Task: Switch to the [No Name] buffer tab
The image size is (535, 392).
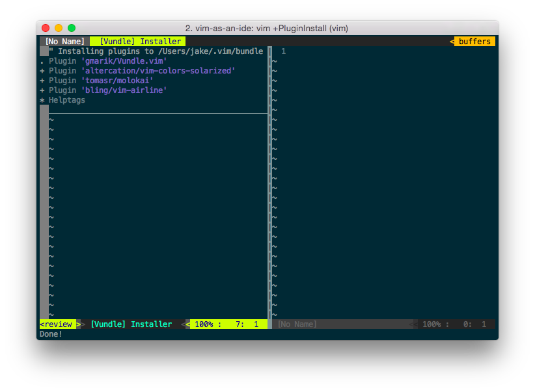Action: 64,41
